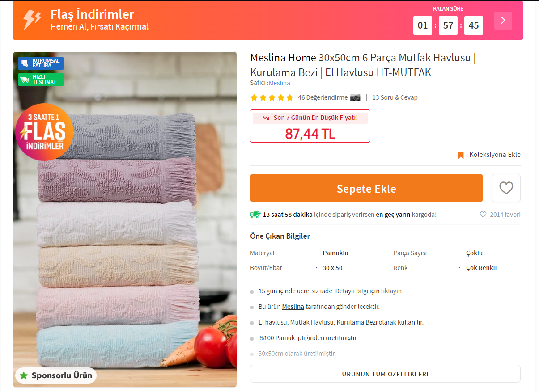The height and width of the screenshot is (392, 539).
Task: Click the 87,44 TL lowest price box
Action: (x=310, y=126)
